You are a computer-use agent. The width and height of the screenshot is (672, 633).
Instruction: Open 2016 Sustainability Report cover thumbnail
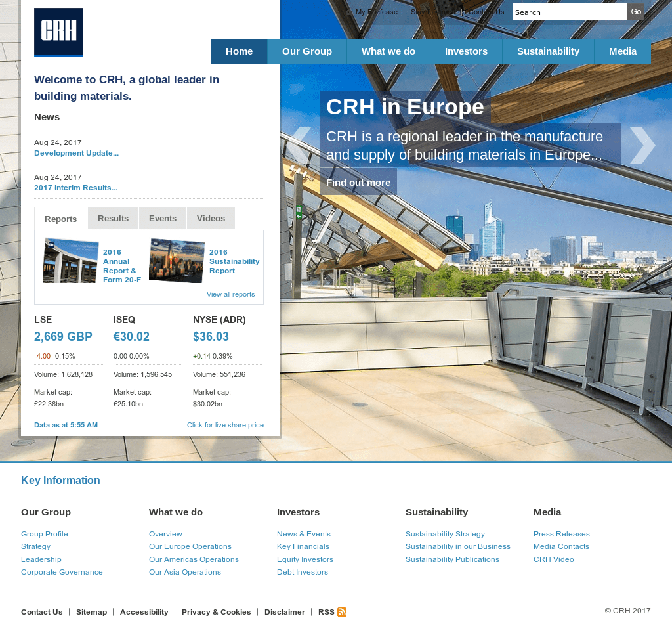point(177,261)
